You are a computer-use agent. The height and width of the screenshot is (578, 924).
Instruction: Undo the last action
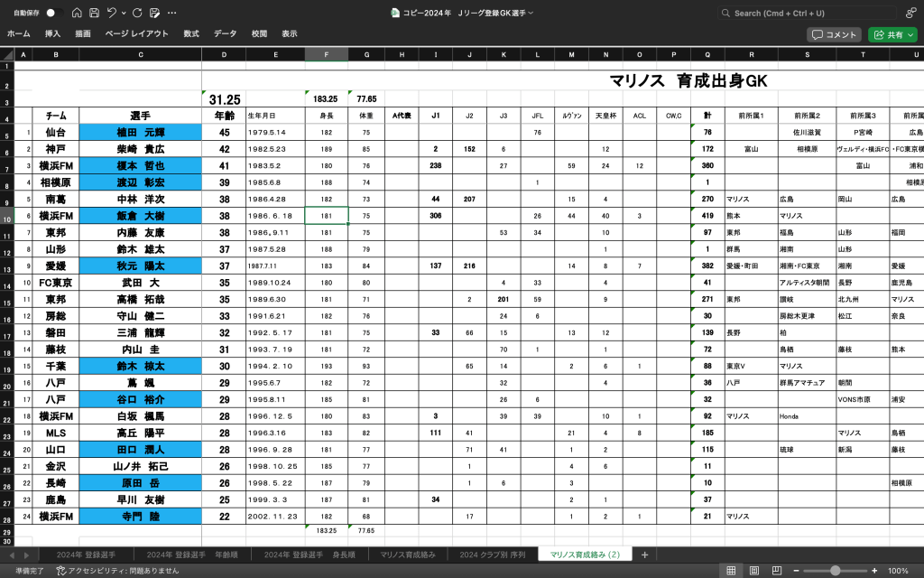pos(111,14)
